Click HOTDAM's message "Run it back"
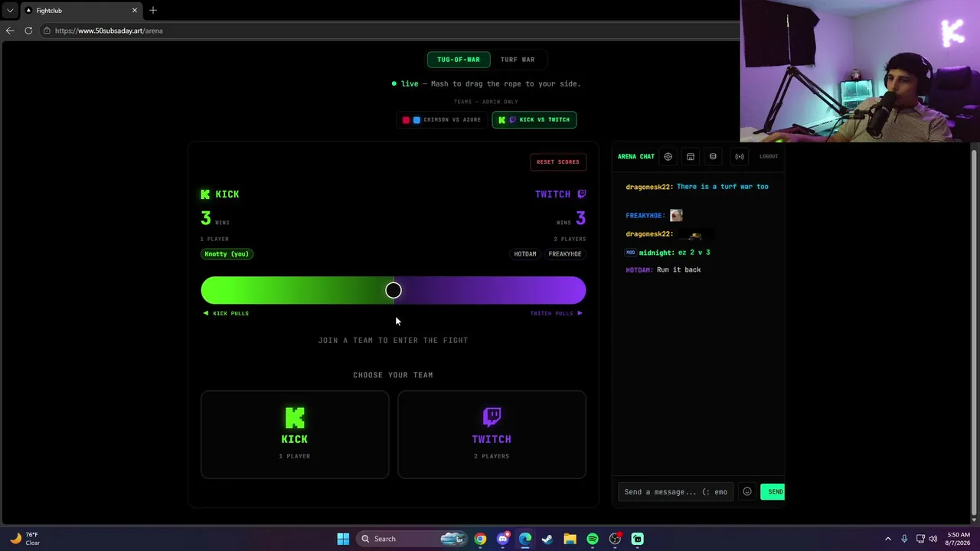 click(679, 270)
